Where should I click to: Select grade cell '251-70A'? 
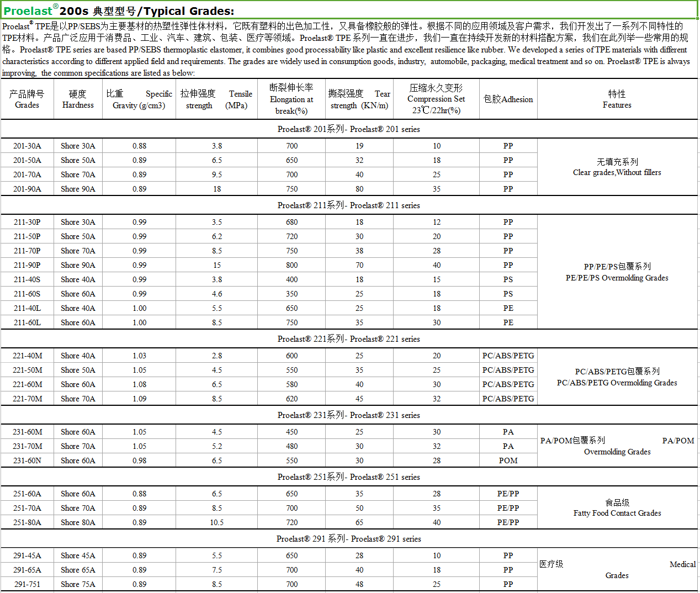coord(27,508)
